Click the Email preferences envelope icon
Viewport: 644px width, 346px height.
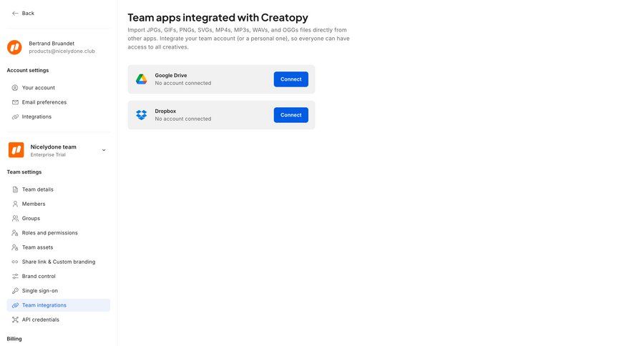(15, 102)
